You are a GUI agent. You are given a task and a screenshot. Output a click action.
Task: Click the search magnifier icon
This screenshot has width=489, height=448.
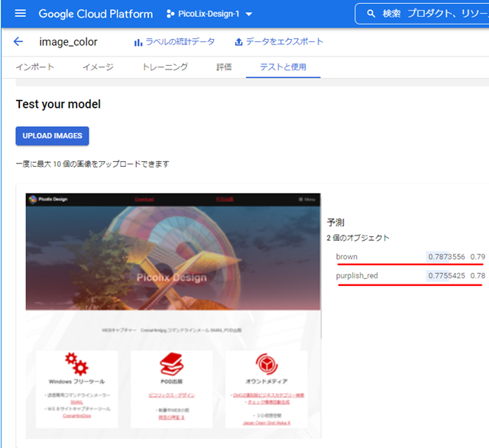coord(371,14)
